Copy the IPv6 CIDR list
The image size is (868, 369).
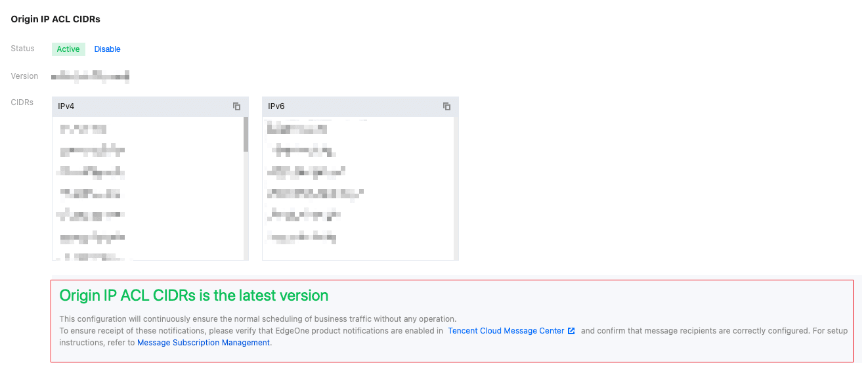[447, 106]
